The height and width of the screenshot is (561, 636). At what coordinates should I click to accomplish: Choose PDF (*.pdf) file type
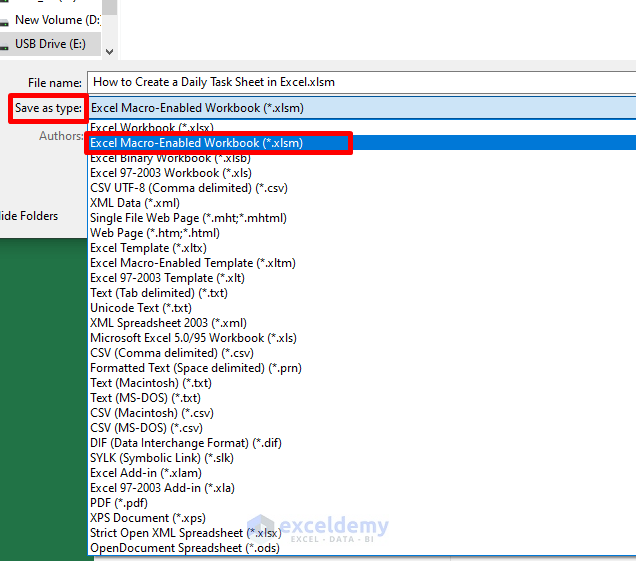click(x=362, y=503)
